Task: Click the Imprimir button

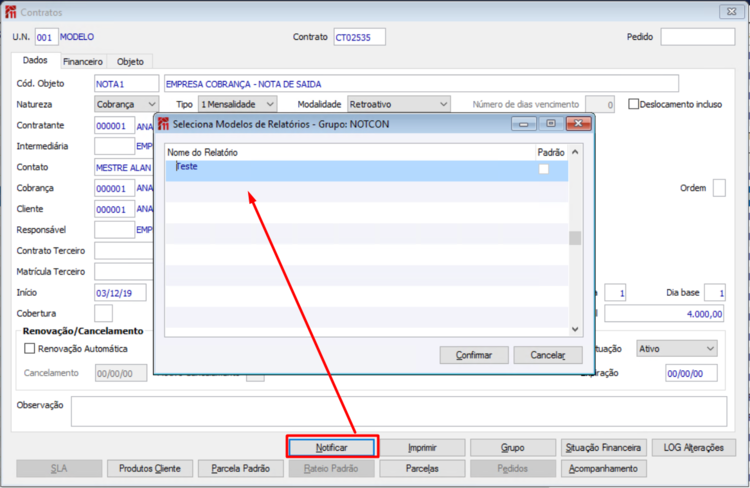Action: click(422, 447)
